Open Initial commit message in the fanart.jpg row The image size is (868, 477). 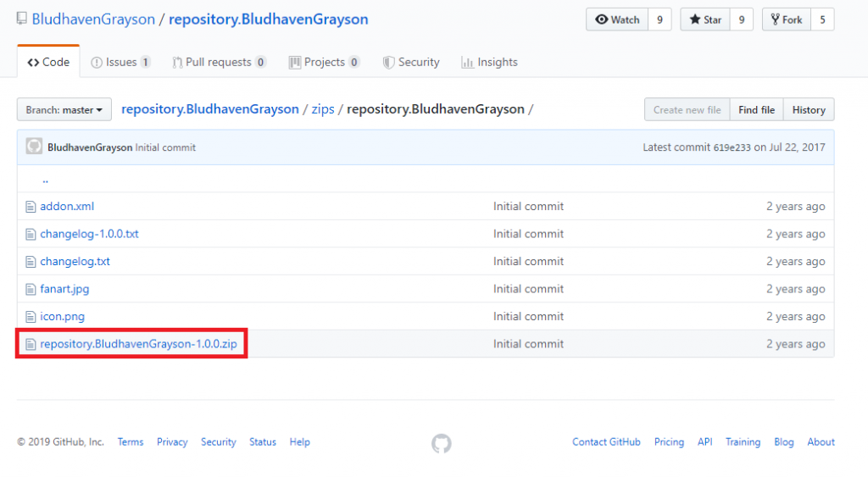click(529, 289)
